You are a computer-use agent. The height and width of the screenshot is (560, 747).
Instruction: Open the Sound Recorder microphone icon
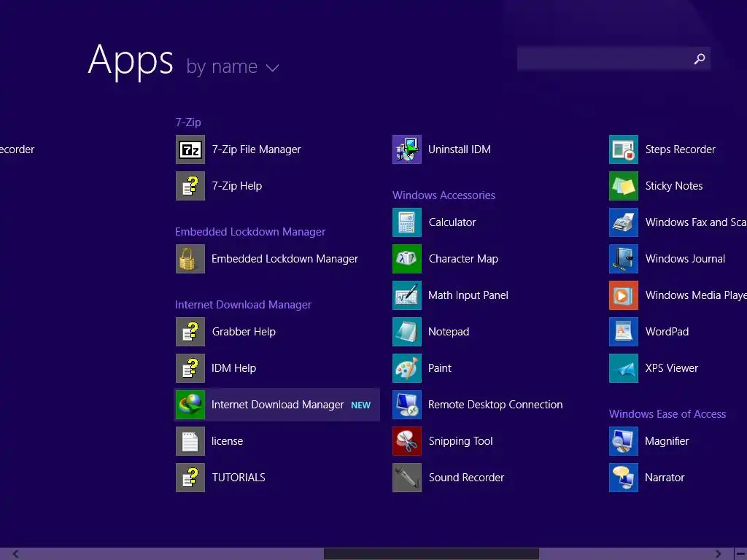(407, 478)
